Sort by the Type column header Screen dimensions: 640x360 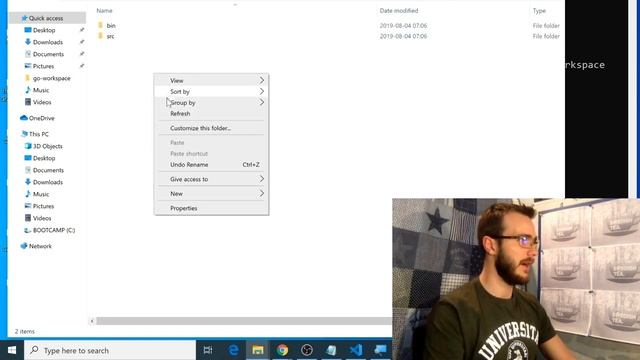point(539,11)
